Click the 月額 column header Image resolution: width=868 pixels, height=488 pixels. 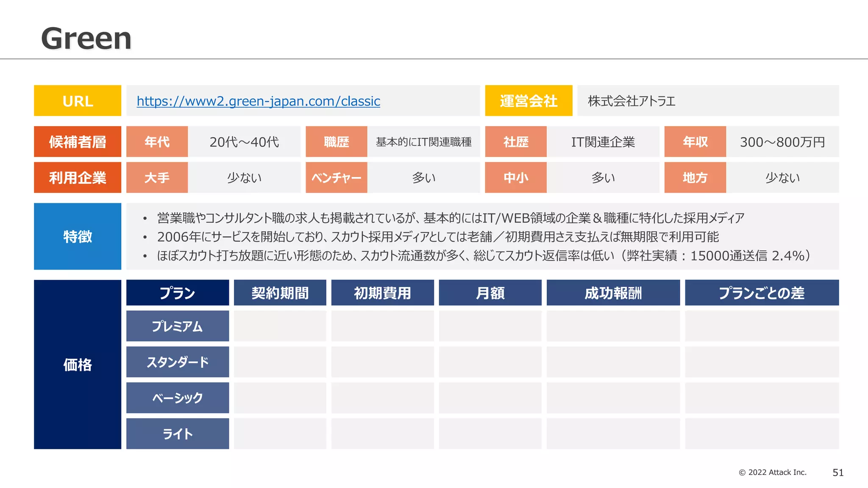pyautogui.click(x=490, y=293)
